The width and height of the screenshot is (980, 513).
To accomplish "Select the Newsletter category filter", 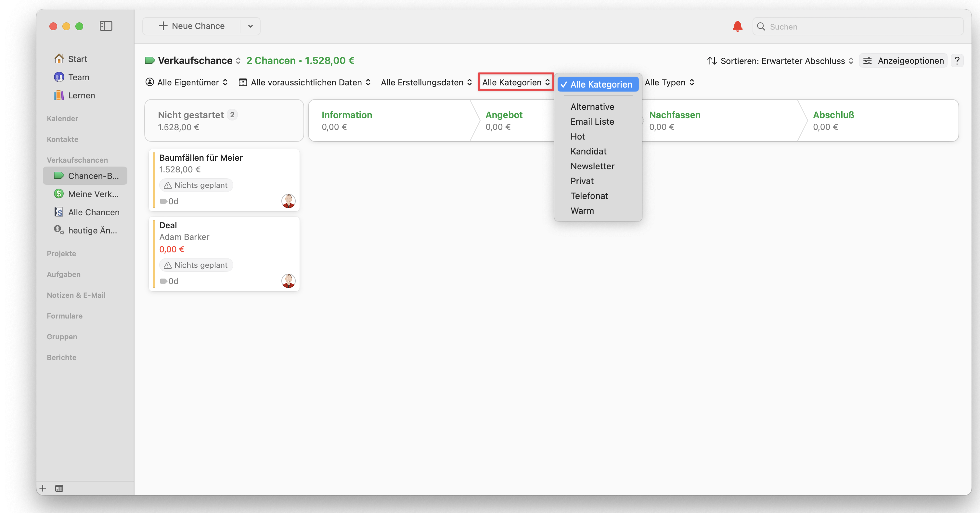I will 592,166.
